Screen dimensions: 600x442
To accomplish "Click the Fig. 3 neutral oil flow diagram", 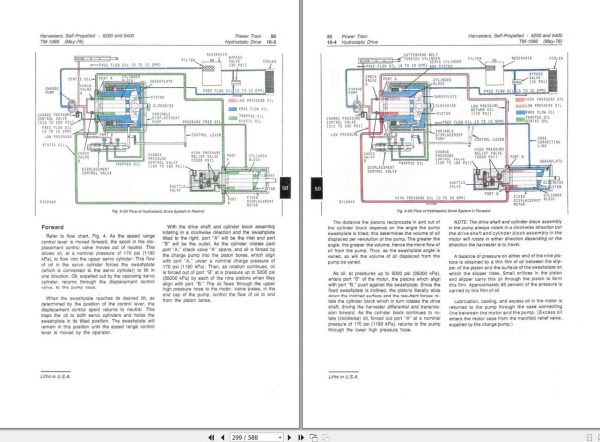I will pos(159,131).
